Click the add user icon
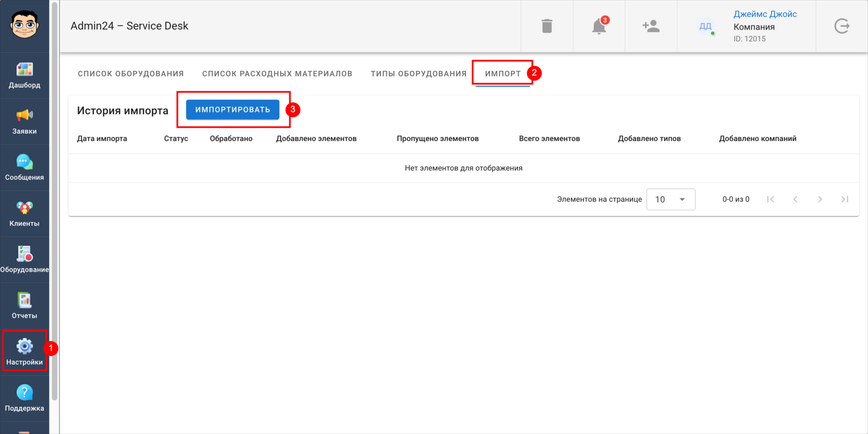 651,26
